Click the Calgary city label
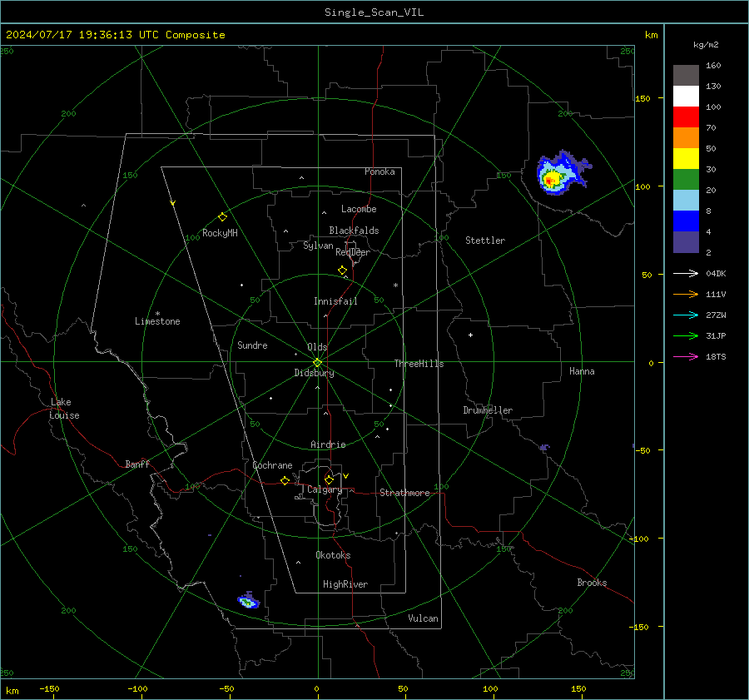Viewport: 749px width, 700px height. pos(325,489)
